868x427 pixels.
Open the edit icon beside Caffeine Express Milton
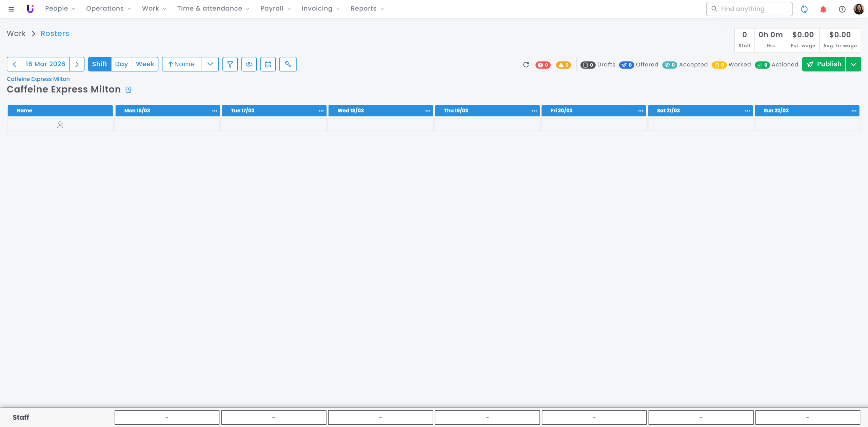click(x=129, y=89)
